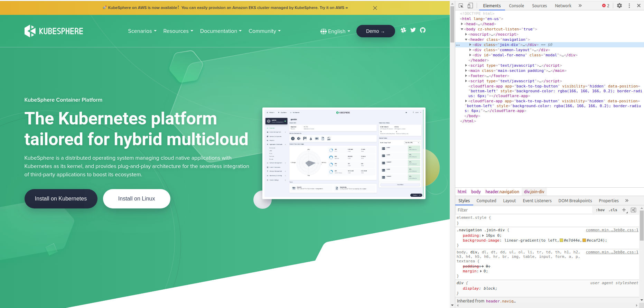Viewport: 644px width, 308px height.
Task: Expand the div class common-layout node
Action: (470, 50)
